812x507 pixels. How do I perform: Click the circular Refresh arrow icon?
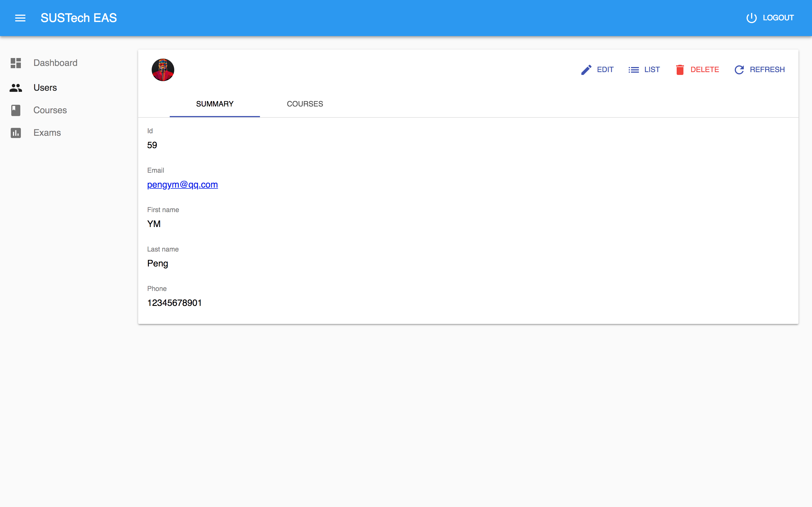coord(739,70)
